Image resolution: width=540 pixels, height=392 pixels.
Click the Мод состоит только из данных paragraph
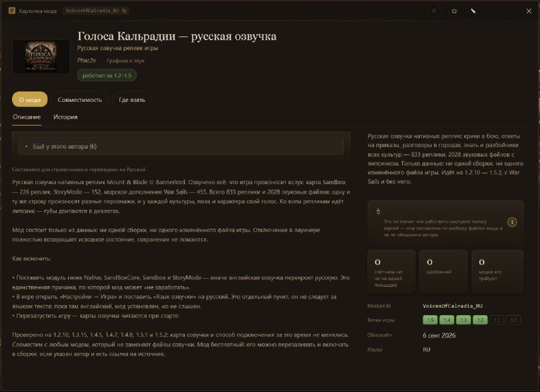(166, 234)
